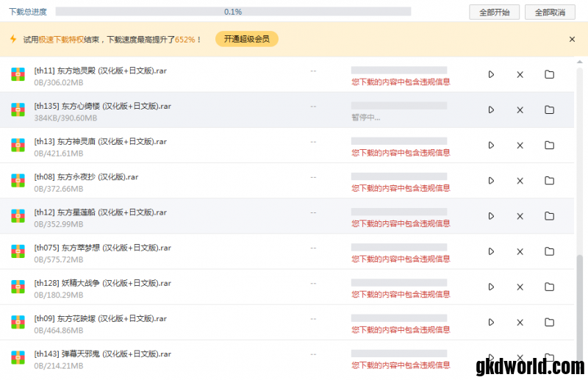
Task: Click size text 0B/464.86MB
Action: click(59, 331)
